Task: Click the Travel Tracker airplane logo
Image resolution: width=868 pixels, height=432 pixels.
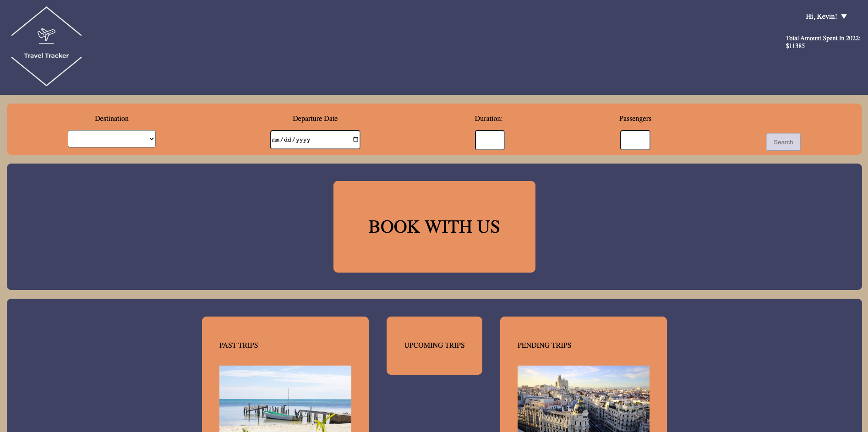Action: 45,33
